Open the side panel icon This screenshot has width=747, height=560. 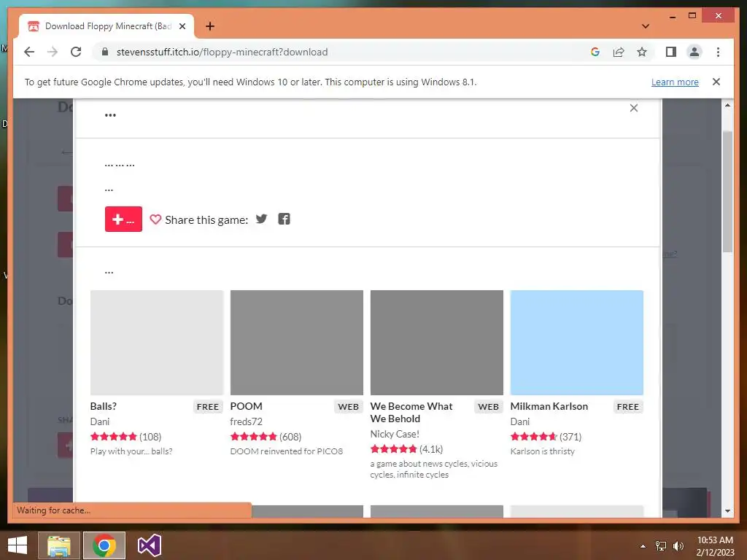671,52
